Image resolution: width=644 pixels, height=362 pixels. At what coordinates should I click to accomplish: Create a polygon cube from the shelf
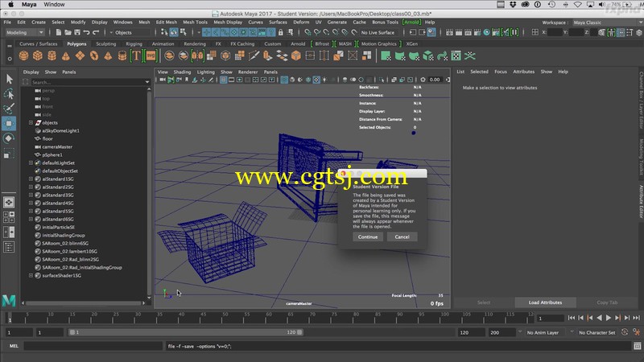(x=38, y=56)
